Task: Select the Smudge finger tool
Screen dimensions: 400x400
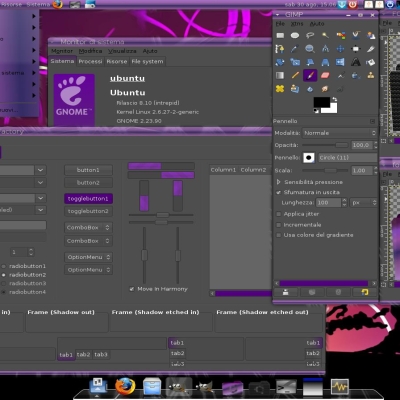Action: (x=325, y=89)
